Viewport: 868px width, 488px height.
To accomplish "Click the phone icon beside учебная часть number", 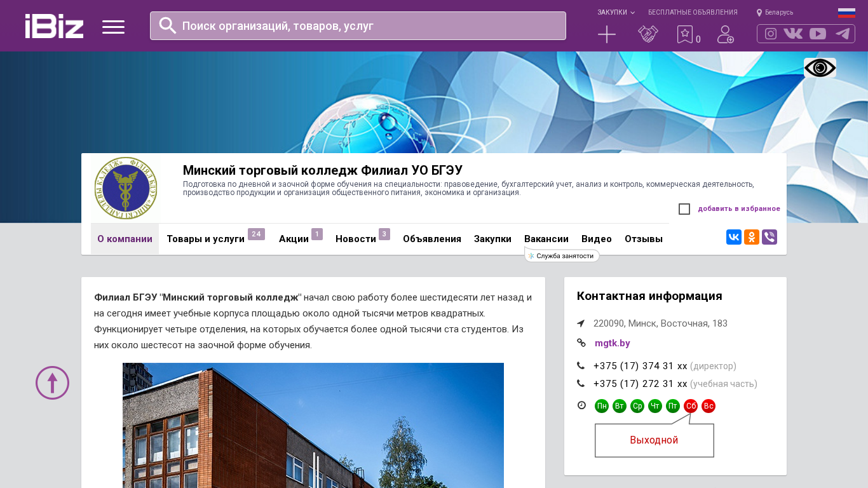I will pyautogui.click(x=581, y=384).
